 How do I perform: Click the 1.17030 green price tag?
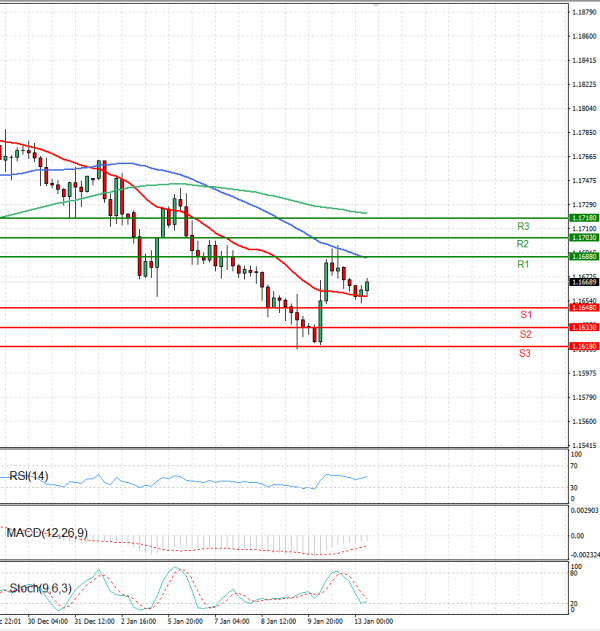pyautogui.click(x=586, y=238)
